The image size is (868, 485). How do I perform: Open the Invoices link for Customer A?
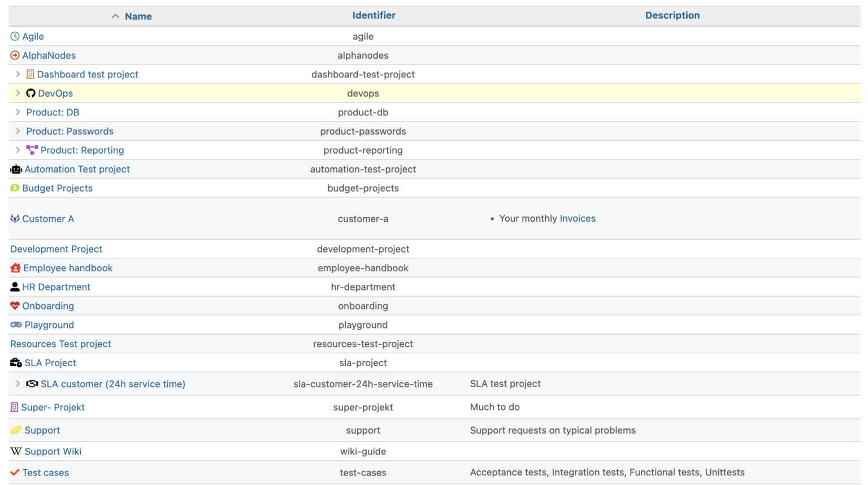[x=578, y=218]
